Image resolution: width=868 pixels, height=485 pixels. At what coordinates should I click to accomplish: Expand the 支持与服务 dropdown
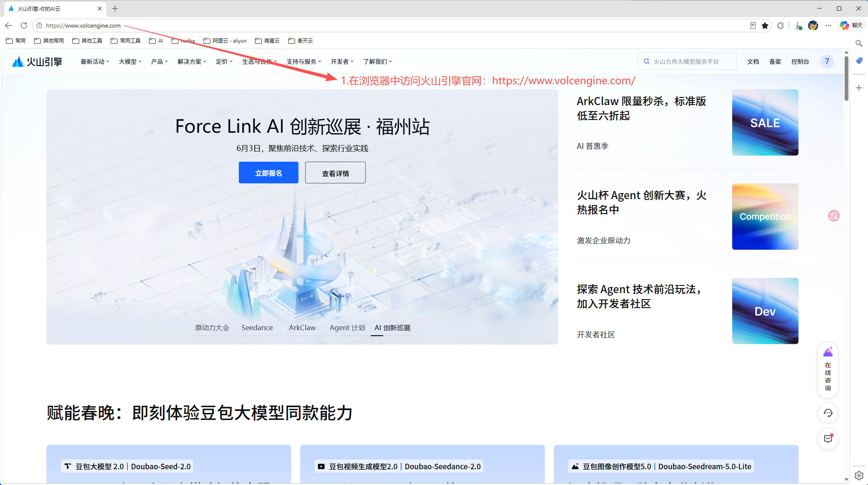pyautogui.click(x=304, y=62)
